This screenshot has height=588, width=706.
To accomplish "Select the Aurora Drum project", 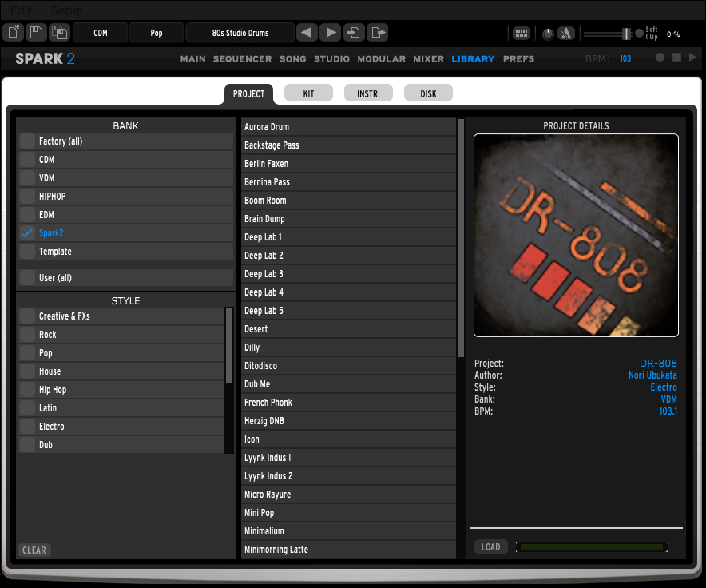I will coord(348,127).
